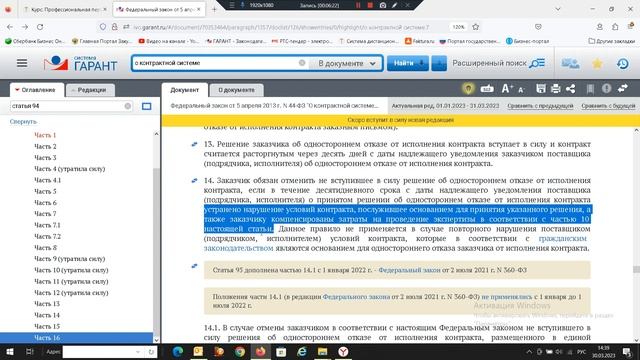The height and width of the screenshot is (360, 640).
Task: Click 'Сравнить с будущей' link
Action: [608, 106]
